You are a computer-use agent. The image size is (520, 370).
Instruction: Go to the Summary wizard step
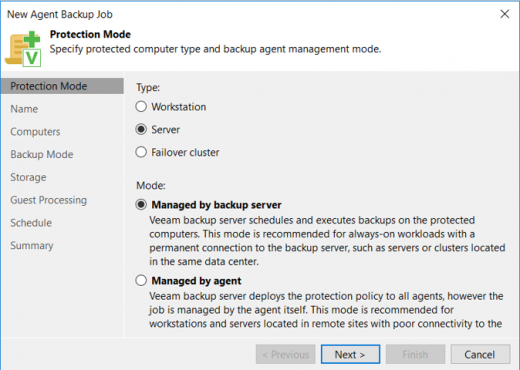point(32,246)
